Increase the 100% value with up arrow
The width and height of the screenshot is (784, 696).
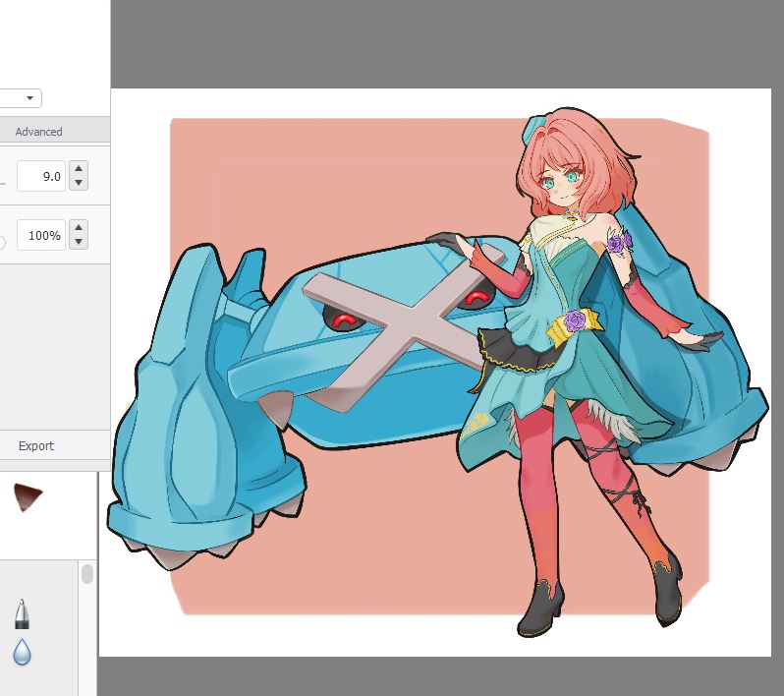tap(79, 228)
